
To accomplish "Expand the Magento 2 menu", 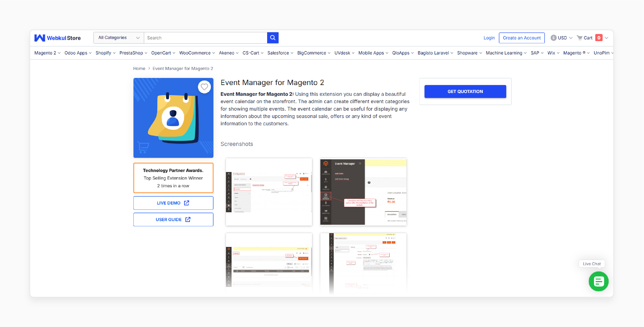I will pos(47,53).
